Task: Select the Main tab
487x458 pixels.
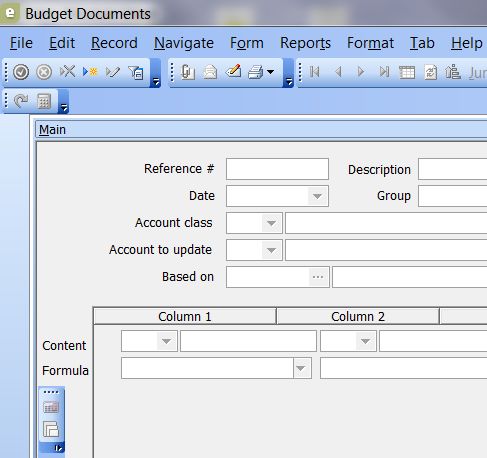Action: pos(52,130)
